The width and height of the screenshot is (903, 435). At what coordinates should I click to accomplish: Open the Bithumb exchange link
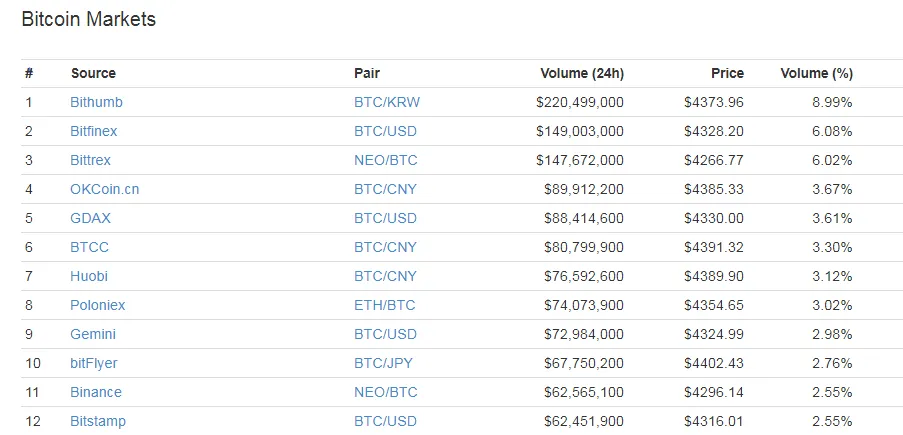point(96,103)
